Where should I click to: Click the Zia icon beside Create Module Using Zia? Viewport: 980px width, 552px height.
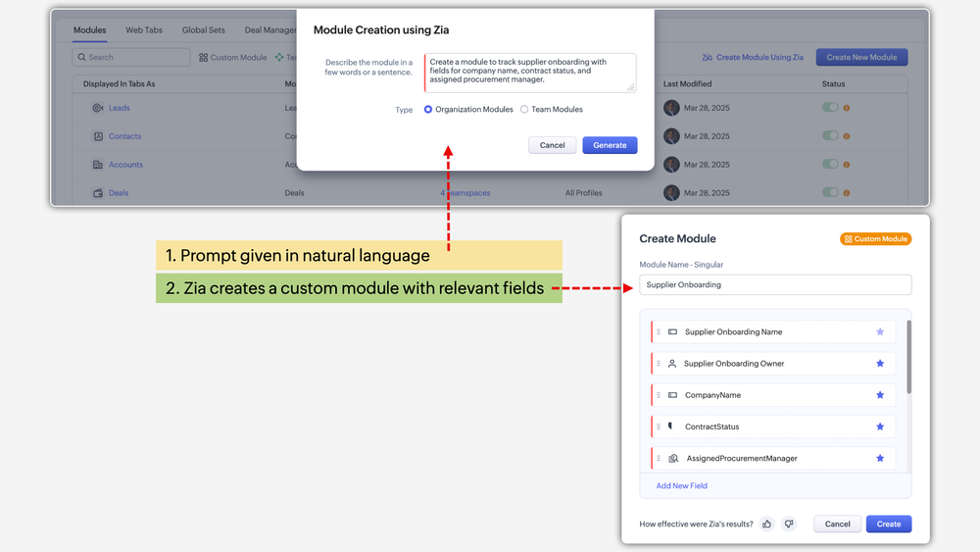tap(707, 58)
